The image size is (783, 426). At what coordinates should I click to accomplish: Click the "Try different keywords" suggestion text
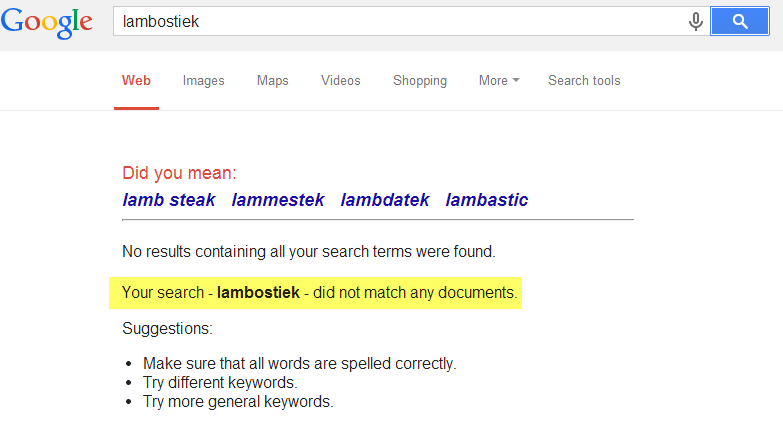pyautogui.click(x=220, y=382)
